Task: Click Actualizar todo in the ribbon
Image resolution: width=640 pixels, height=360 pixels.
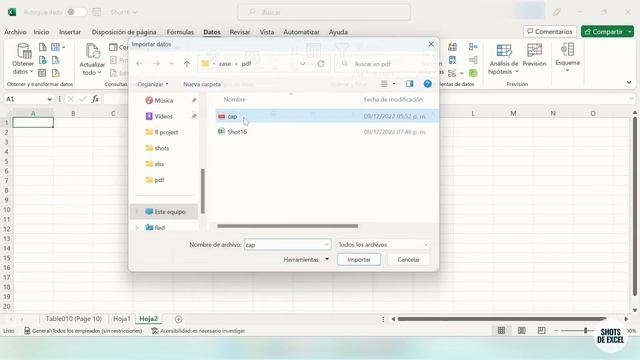Action: (x=92, y=60)
